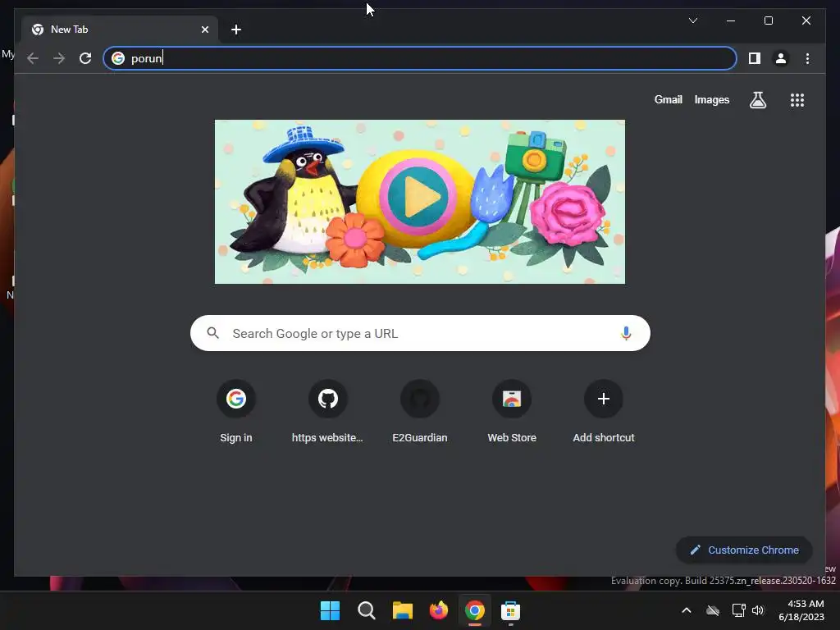
Task: Open taskbar Search
Action: pos(367,610)
